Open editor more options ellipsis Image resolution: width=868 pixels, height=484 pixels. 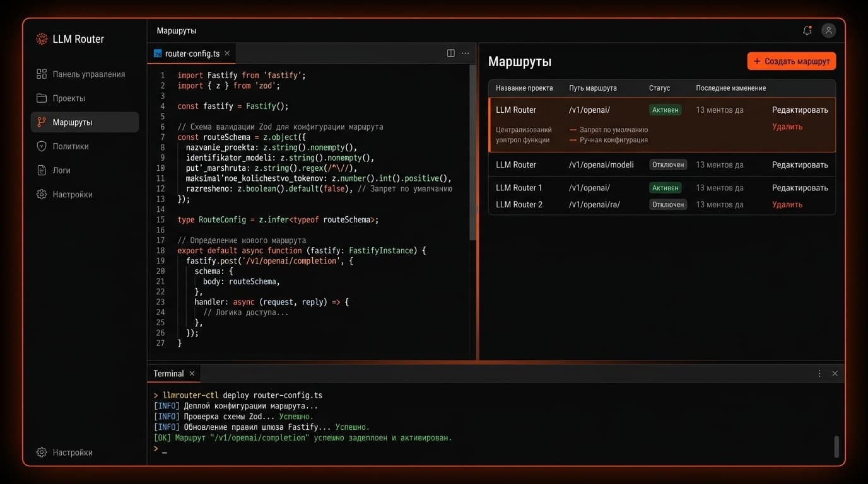click(466, 54)
